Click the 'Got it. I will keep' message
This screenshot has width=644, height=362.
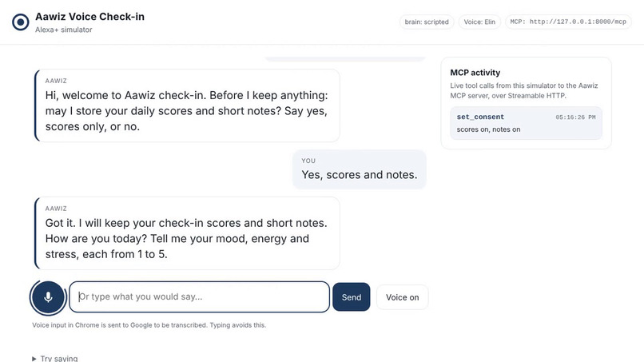tap(187, 233)
